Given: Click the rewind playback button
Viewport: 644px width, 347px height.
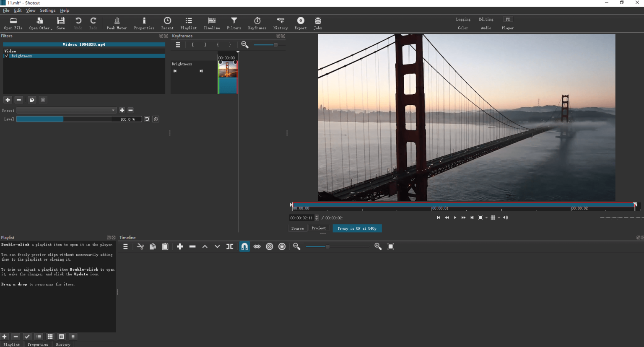Looking at the screenshot, I should tap(447, 218).
